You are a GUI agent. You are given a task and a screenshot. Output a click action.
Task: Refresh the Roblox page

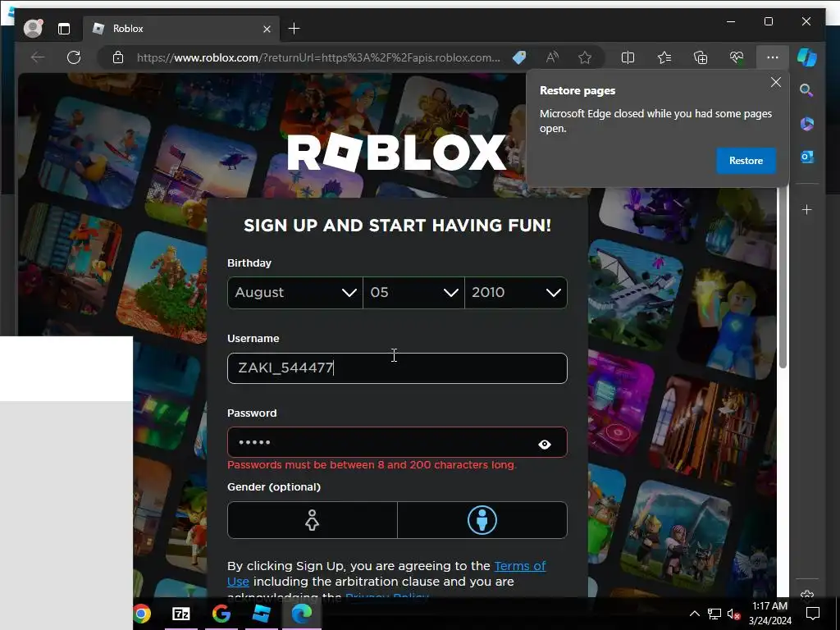74,57
